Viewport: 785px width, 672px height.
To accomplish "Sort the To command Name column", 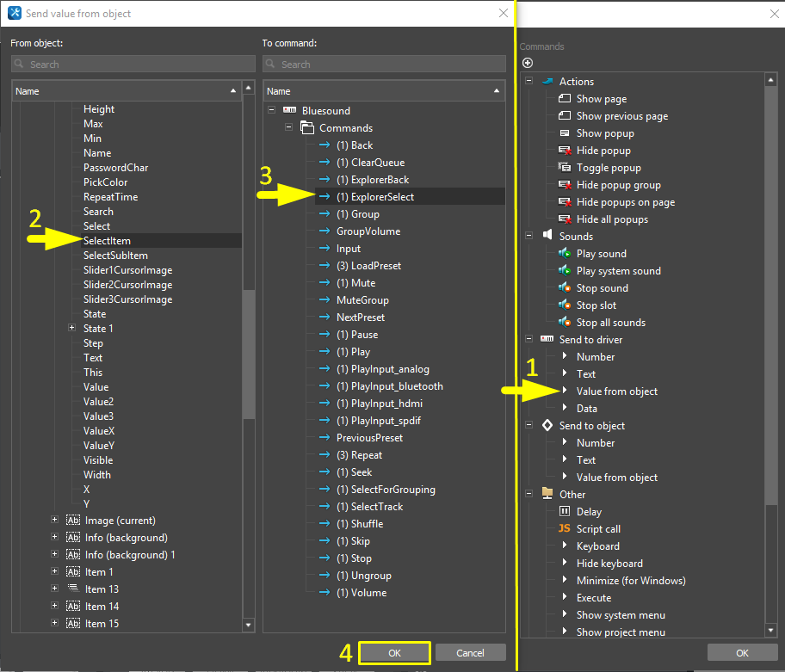I will [x=384, y=91].
